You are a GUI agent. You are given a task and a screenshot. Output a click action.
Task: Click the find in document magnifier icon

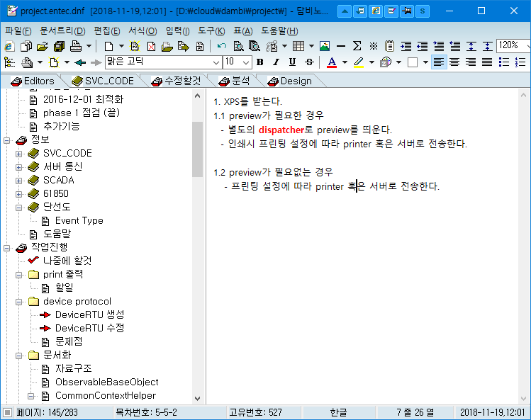238,46
